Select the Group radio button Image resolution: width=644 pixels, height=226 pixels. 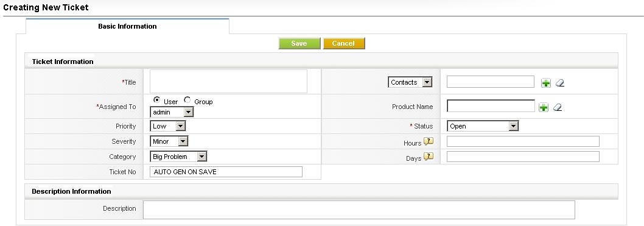point(187,100)
